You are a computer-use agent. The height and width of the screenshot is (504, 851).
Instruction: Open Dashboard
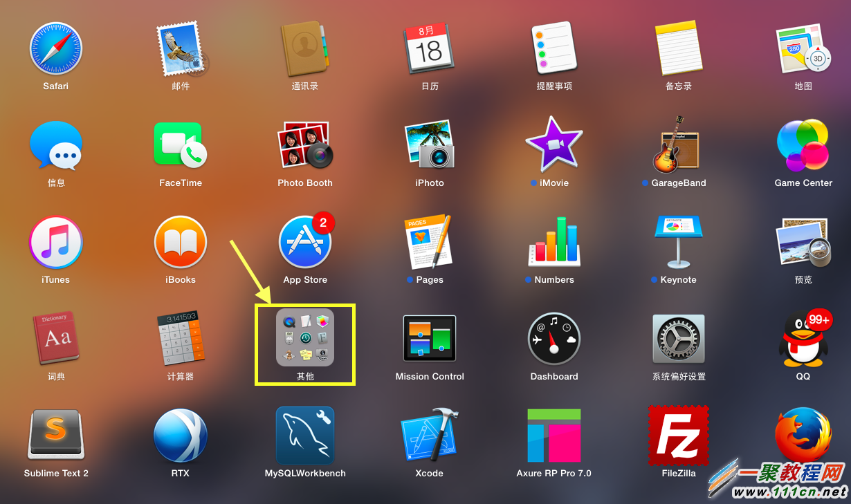554,339
